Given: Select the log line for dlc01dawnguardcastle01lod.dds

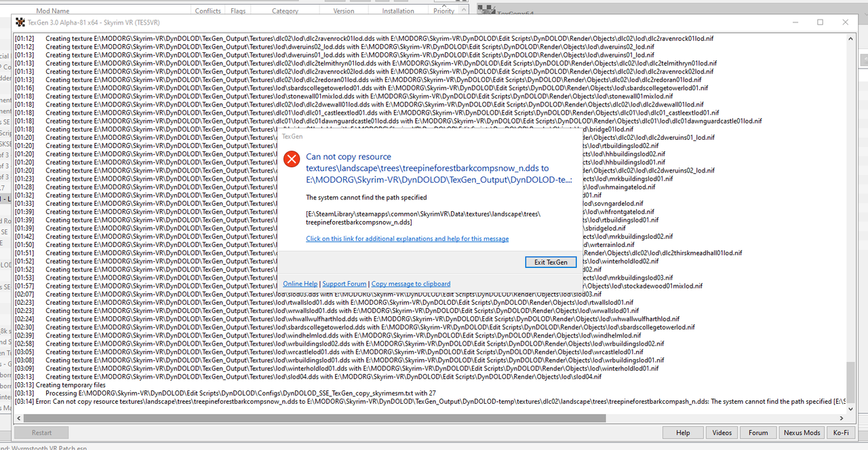Looking at the screenshot, I should 388,121.
